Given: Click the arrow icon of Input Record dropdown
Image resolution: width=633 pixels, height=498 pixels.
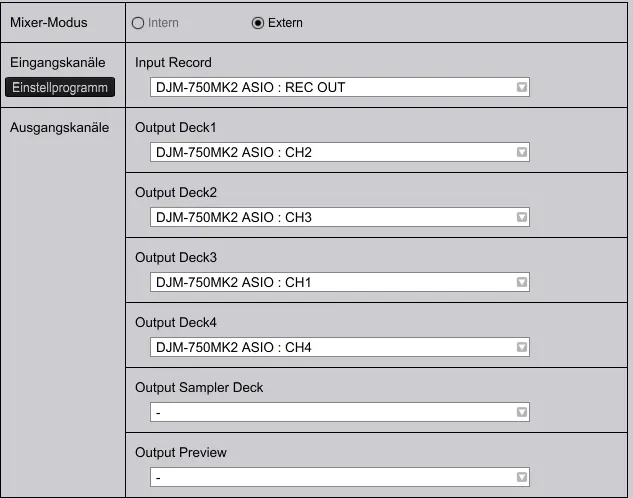Looking at the screenshot, I should (x=521, y=87).
